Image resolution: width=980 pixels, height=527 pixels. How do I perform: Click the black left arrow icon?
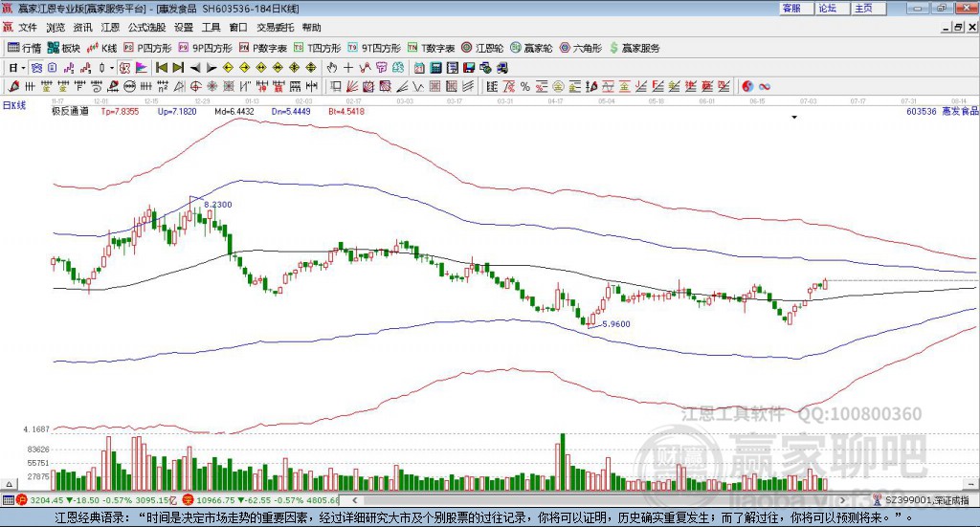195,68
